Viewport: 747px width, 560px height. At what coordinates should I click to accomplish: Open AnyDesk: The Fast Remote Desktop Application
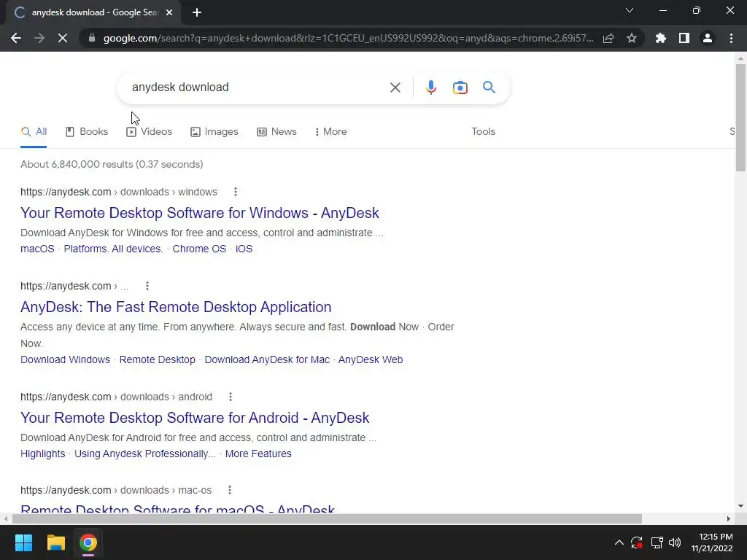pyautogui.click(x=176, y=307)
